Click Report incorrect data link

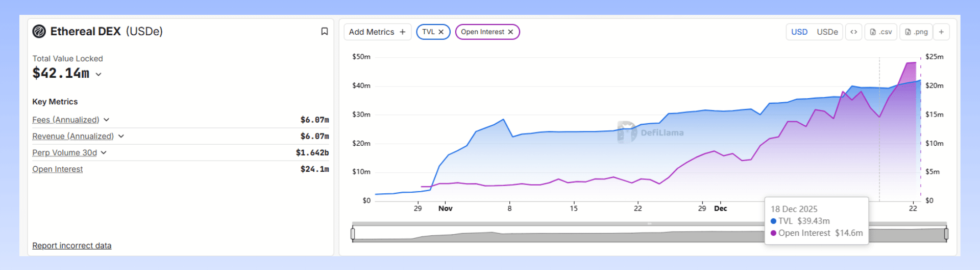tap(72, 245)
